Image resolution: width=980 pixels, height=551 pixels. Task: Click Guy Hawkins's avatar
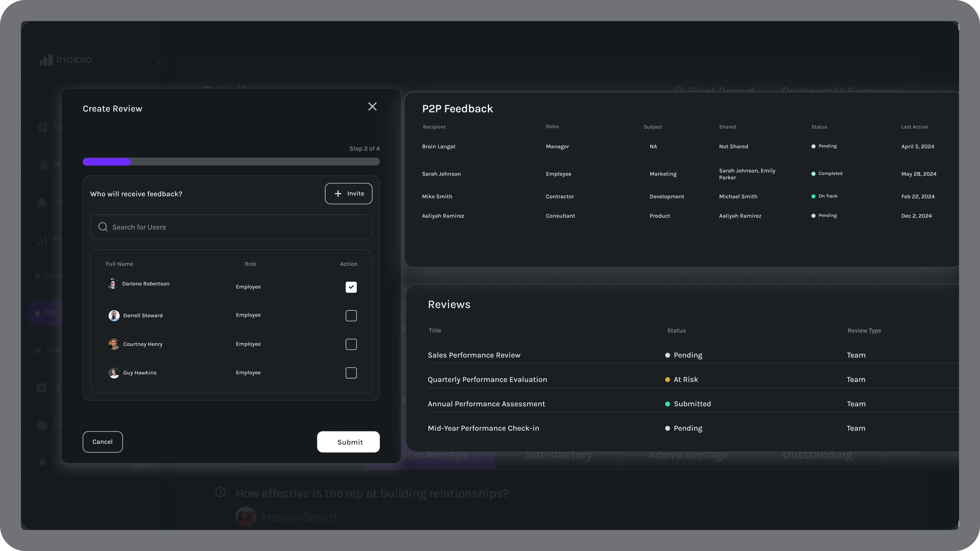tap(114, 373)
